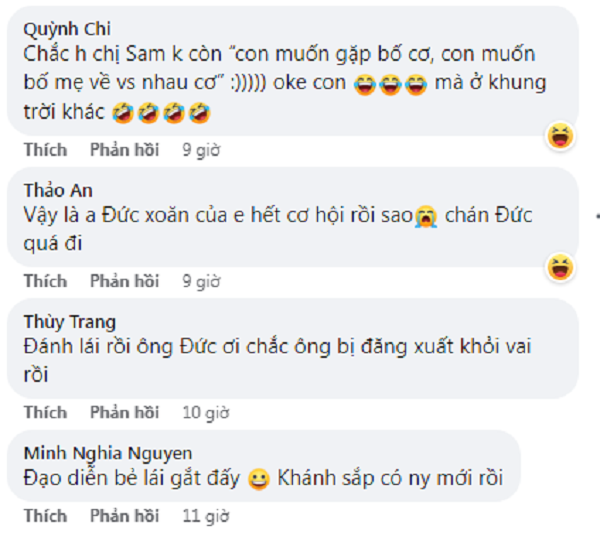600x533 pixels.
Task: Click the smiley emoji in Minh Nghia Nguyen's comment
Action: tap(259, 479)
